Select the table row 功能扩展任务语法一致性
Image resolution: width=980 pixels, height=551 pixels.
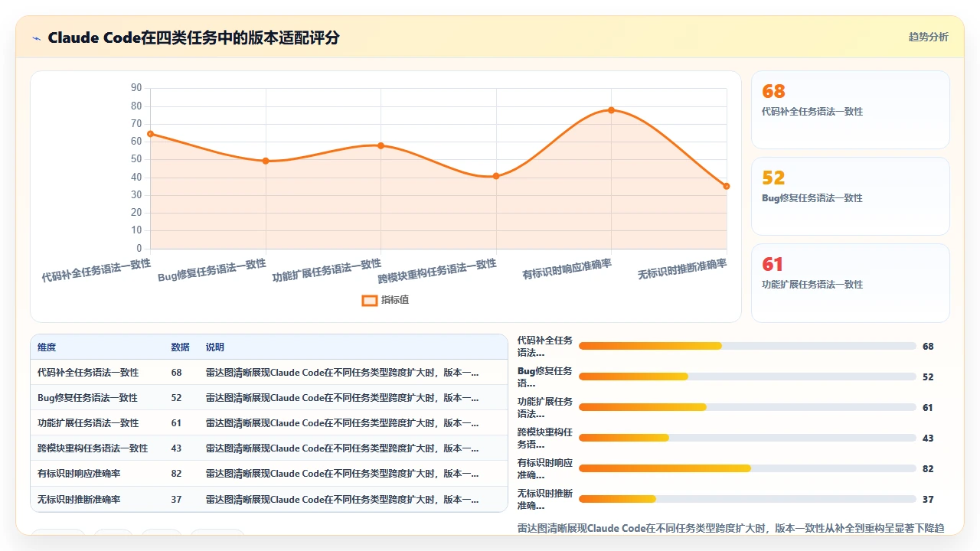[269, 423]
